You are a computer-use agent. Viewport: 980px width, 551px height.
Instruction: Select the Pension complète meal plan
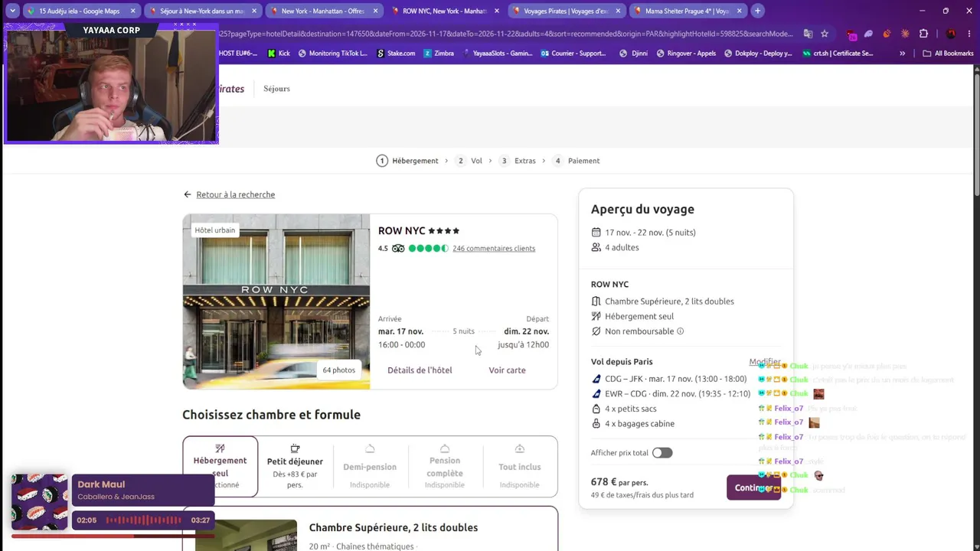(445, 467)
